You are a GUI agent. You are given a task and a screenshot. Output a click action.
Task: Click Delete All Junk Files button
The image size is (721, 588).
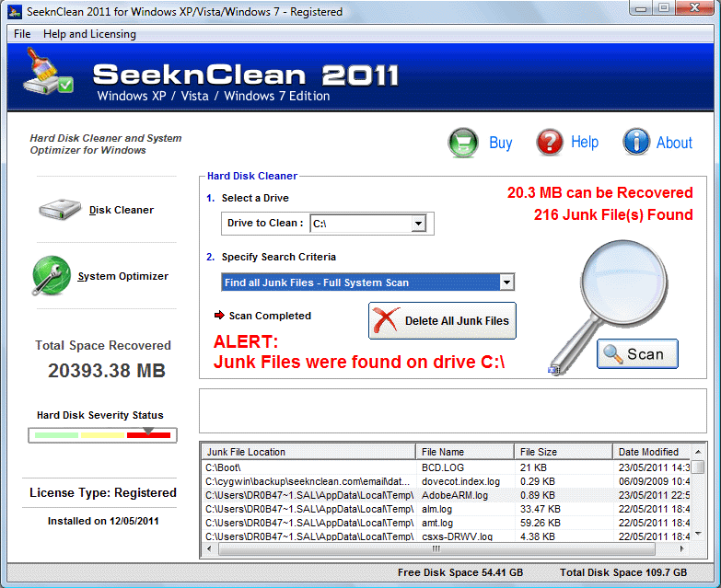[x=442, y=321]
